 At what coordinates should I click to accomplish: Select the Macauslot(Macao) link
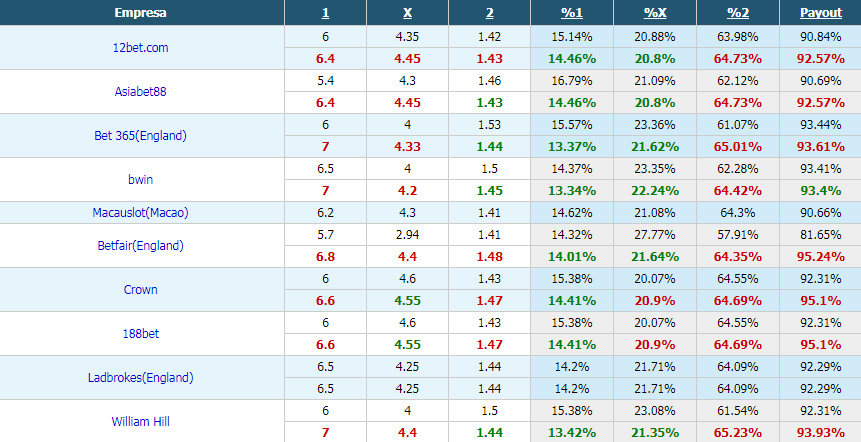coord(141,212)
